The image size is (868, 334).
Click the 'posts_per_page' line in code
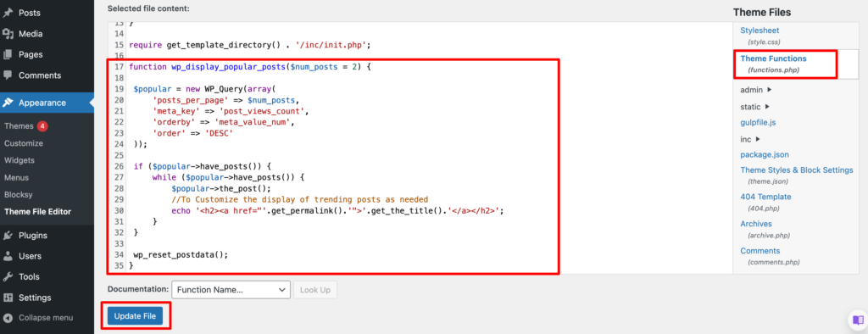tap(225, 100)
